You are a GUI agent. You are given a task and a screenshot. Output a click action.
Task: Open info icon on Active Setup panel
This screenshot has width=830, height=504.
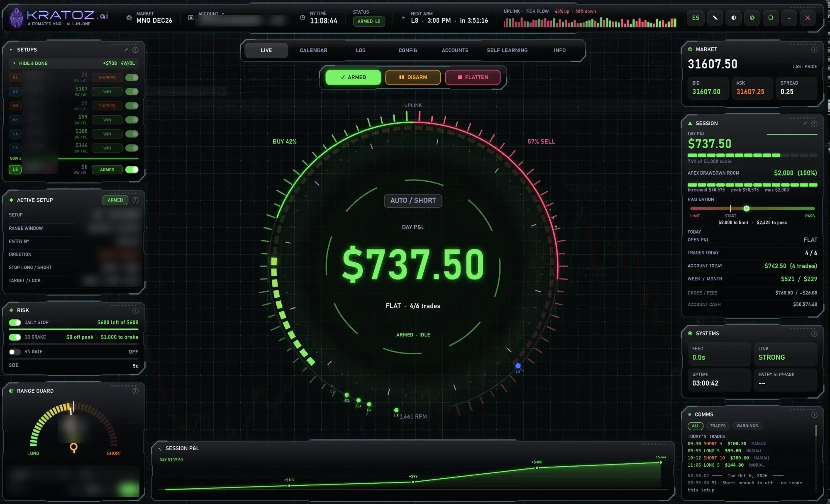(135, 200)
